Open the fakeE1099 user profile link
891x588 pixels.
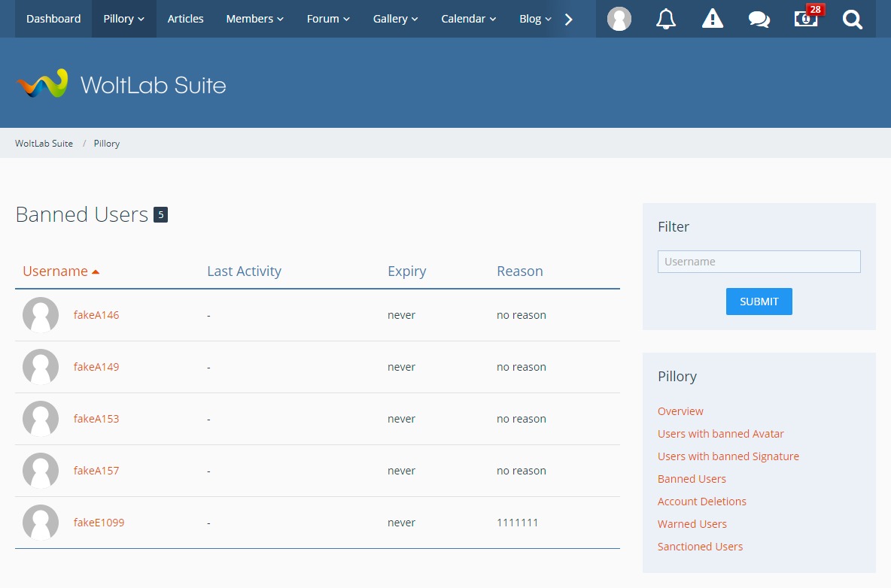(x=99, y=523)
